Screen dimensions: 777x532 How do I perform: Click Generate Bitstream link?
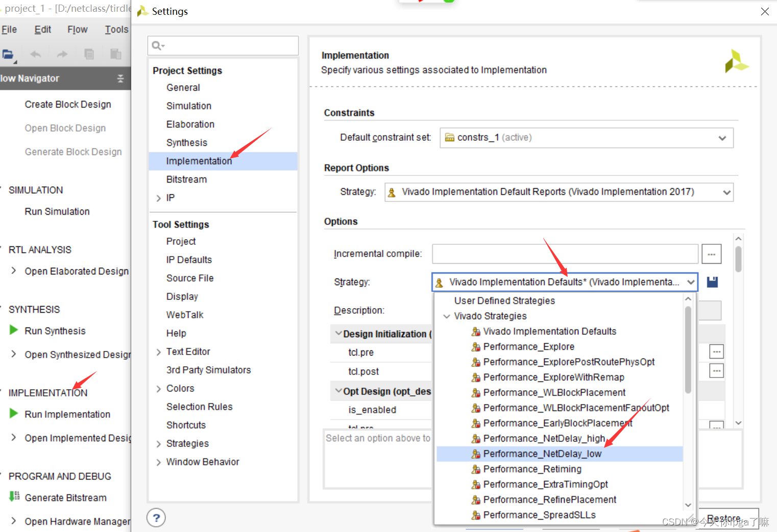[x=66, y=497]
